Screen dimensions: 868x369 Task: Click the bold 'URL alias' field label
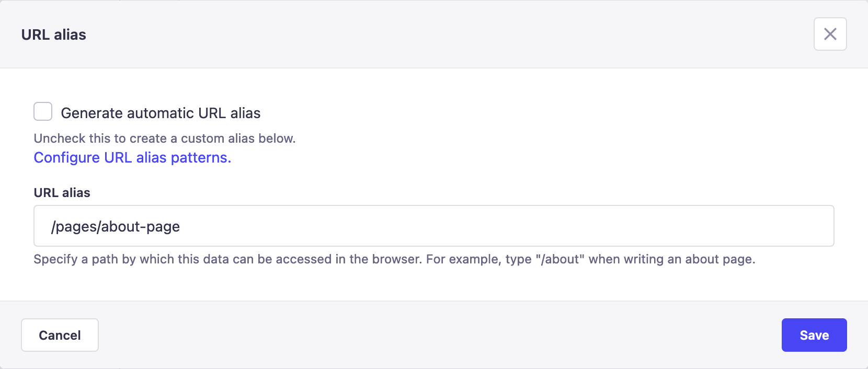click(x=62, y=193)
